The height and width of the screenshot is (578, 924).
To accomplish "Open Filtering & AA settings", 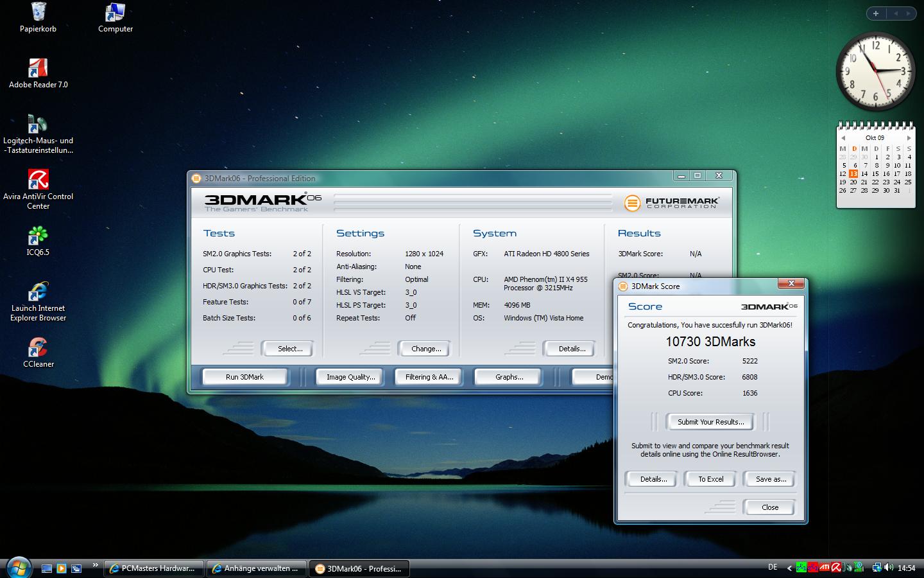I will pos(429,377).
